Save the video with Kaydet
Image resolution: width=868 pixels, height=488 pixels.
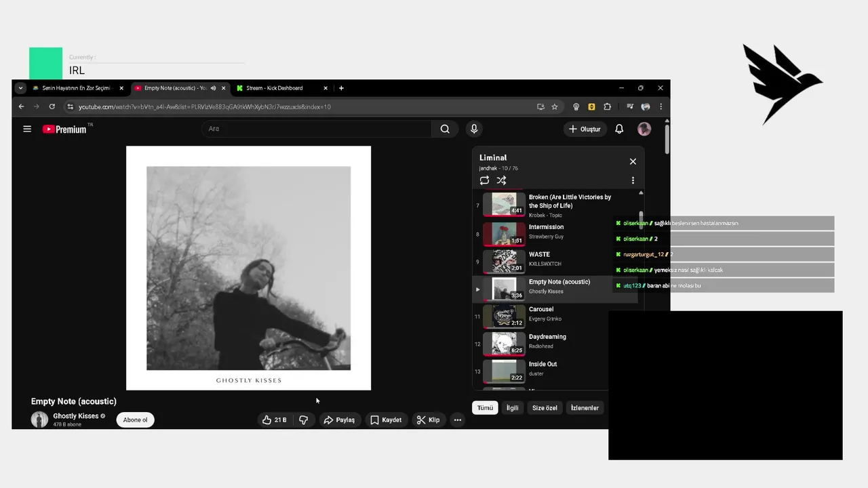(386, 420)
